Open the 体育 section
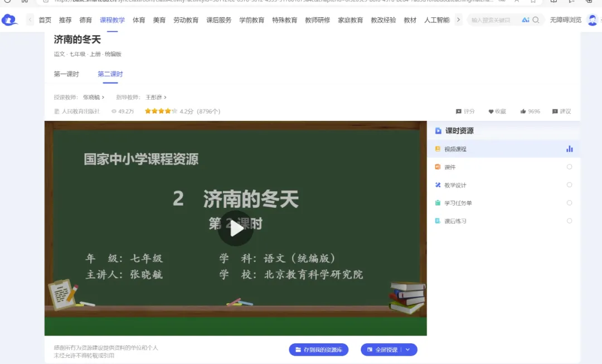This screenshot has width=602, height=364. pyautogui.click(x=139, y=20)
